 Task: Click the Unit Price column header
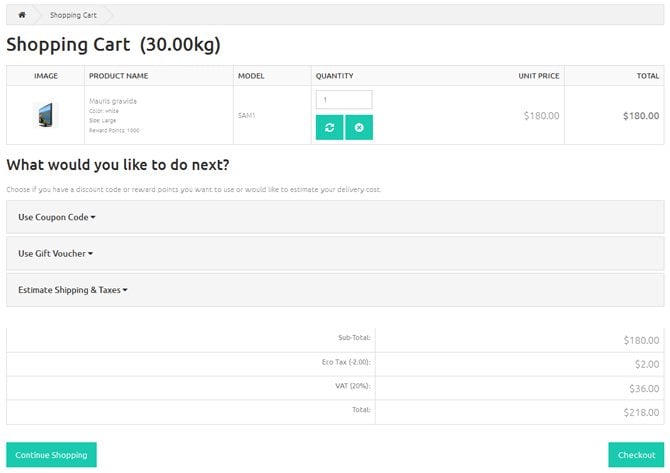(x=538, y=76)
